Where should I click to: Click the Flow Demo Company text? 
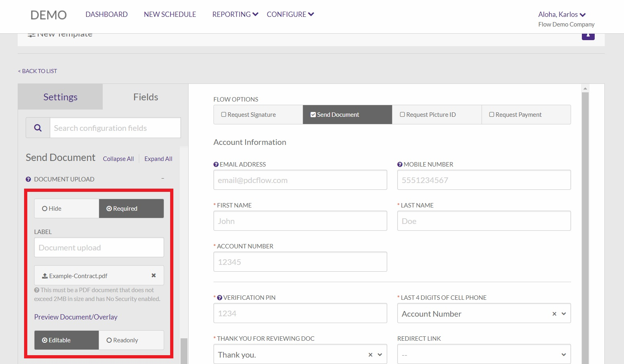point(566,24)
